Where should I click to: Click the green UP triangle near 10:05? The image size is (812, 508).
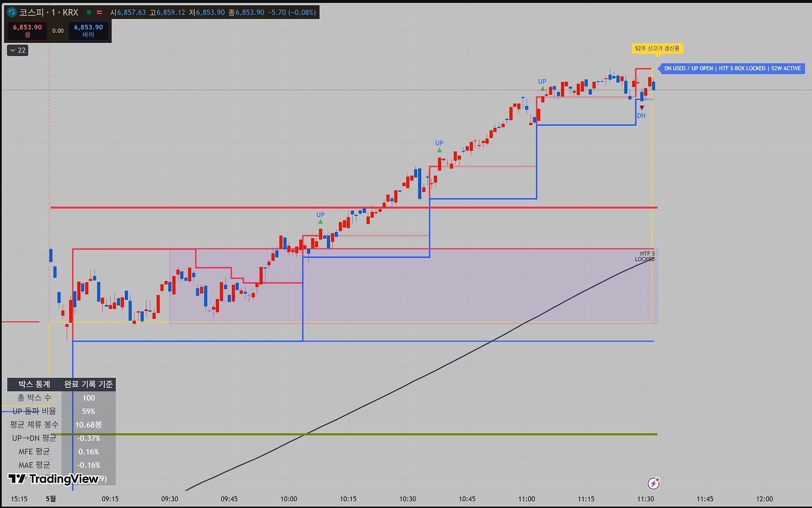[321, 221]
